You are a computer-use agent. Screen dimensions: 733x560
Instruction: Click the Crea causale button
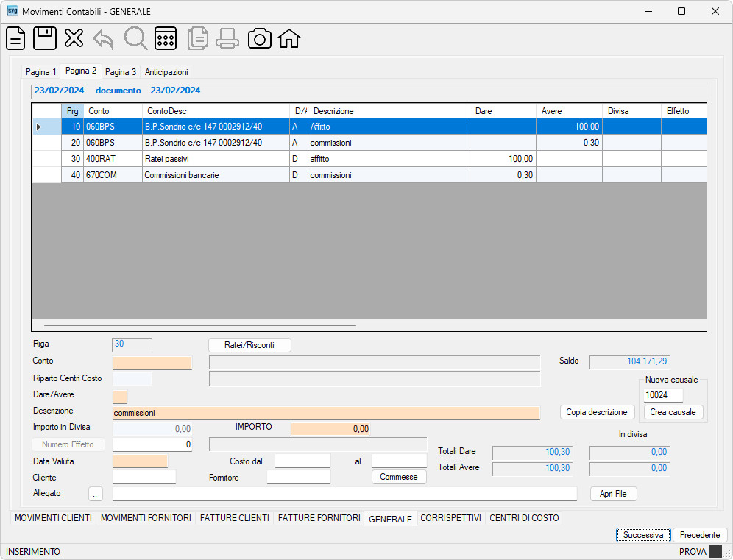(673, 412)
